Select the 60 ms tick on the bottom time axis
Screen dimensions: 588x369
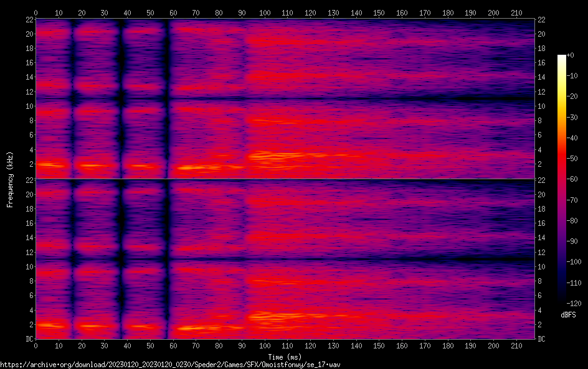(173, 345)
